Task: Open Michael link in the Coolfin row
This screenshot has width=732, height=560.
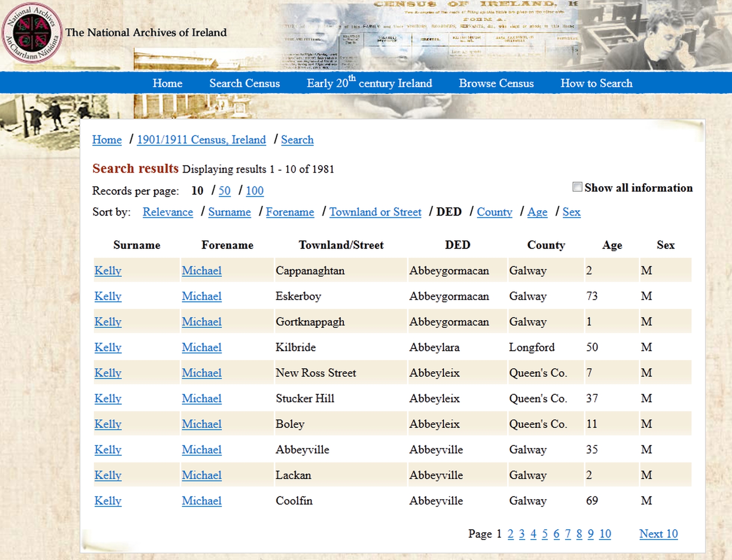Action: click(x=202, y=500)
